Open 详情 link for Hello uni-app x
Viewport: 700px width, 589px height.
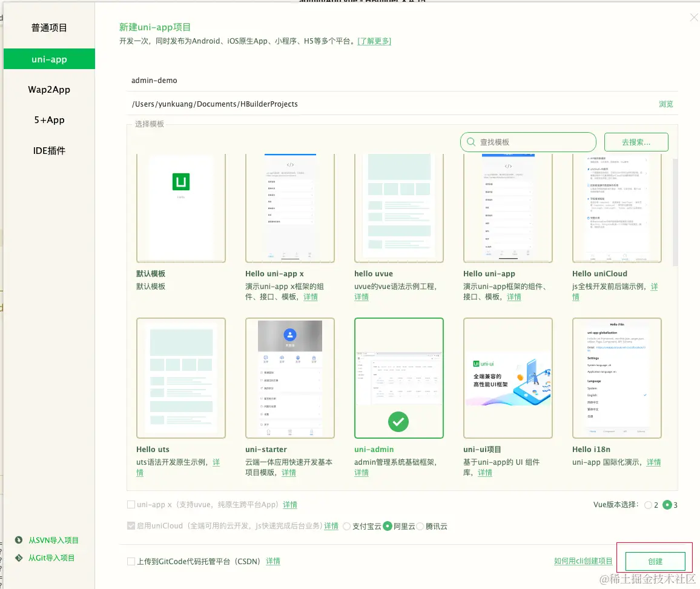310,297
